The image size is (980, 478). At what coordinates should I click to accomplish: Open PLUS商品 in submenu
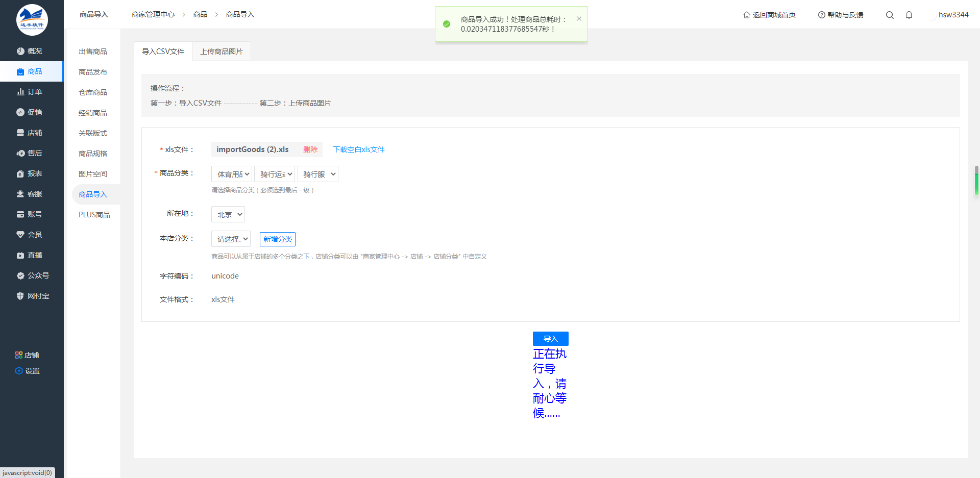tap(94, 215)
